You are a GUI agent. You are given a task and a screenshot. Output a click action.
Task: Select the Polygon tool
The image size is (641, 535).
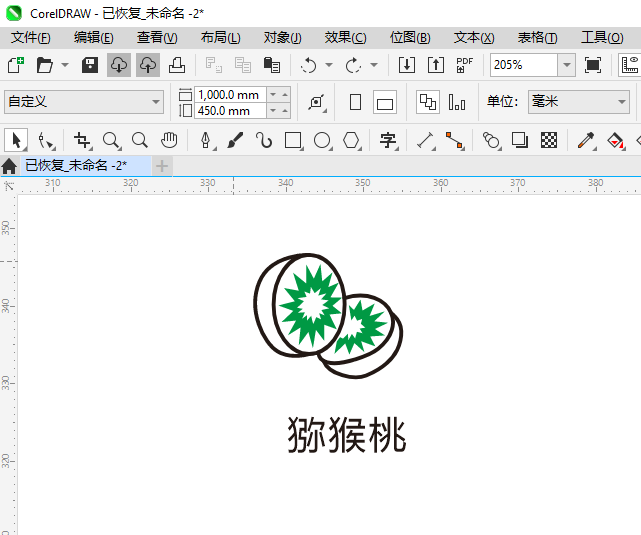tap(351, 141)
